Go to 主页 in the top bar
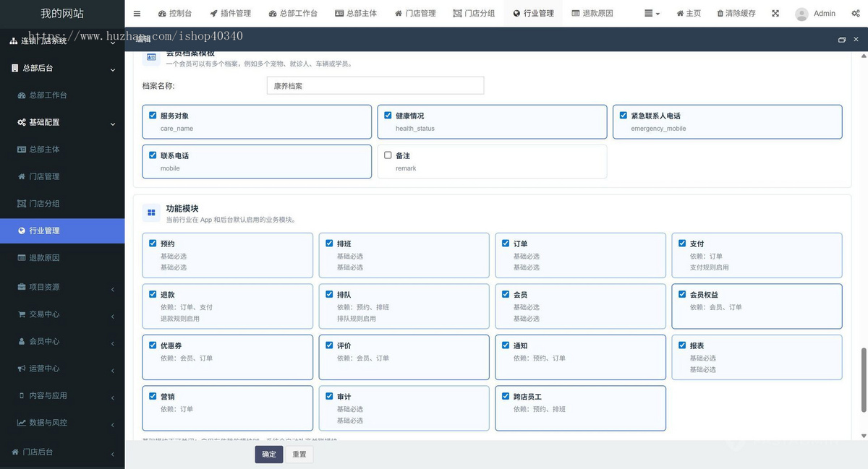This screenshot has height=469, width=868. click(x=689, y=14)
